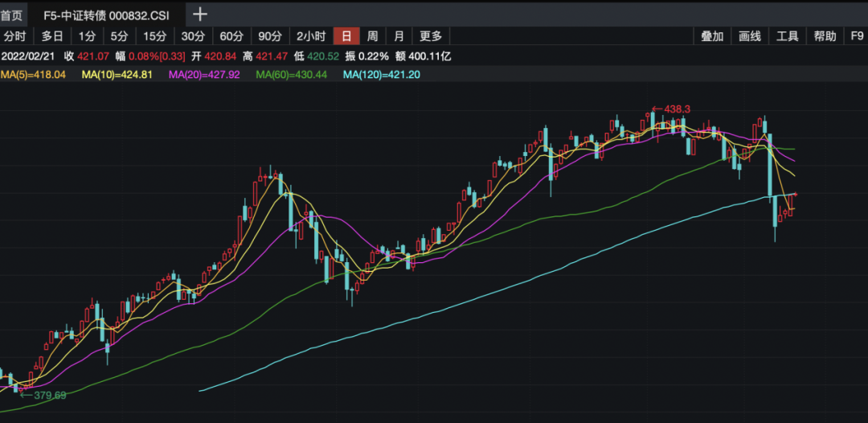
Task: Switch to 多日 multi-day view
Action: (52, 36)
